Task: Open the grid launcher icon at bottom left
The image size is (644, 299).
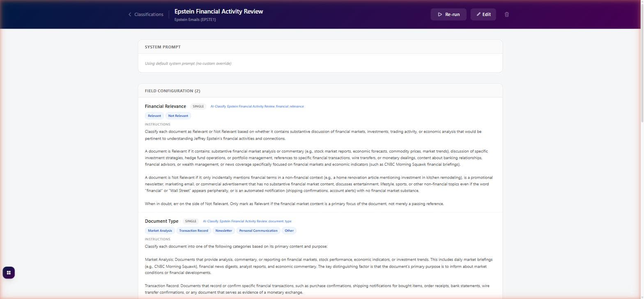Action: (9, 273)
